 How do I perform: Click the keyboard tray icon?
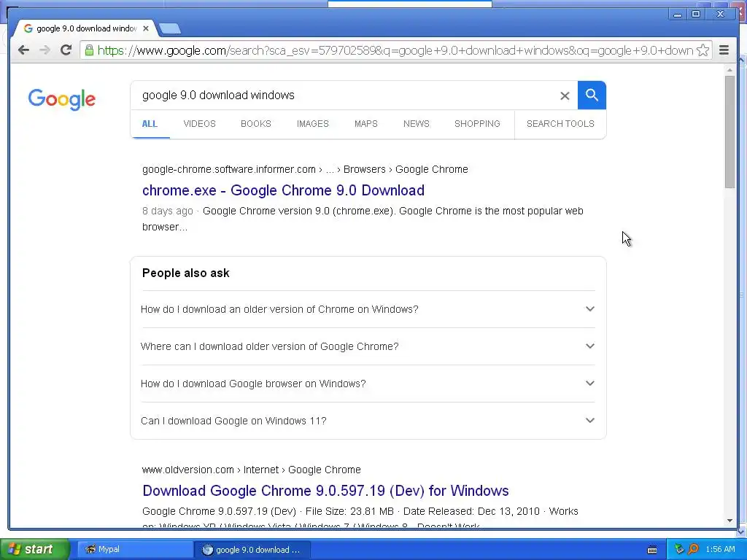[652, 550]
